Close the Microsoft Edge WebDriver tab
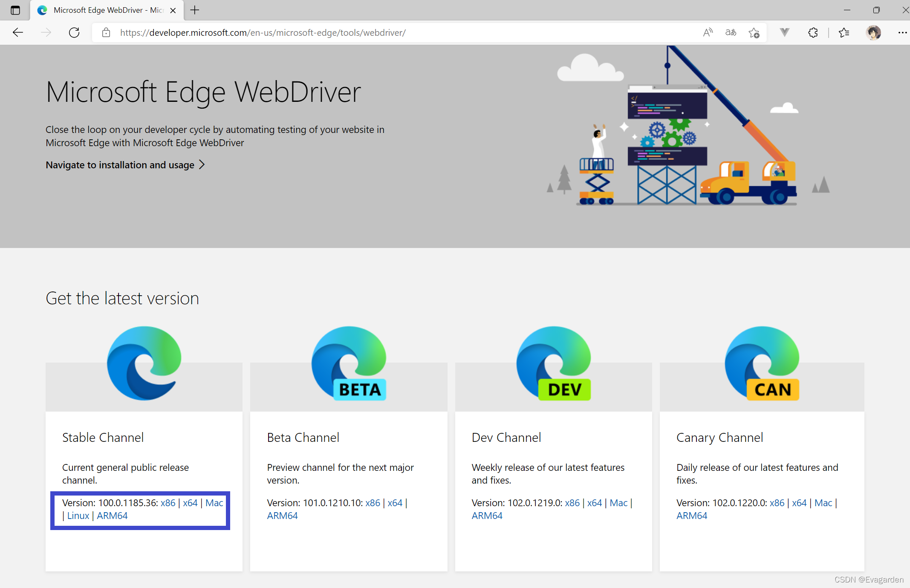The image size is (910, 588). tap(173, 10)
